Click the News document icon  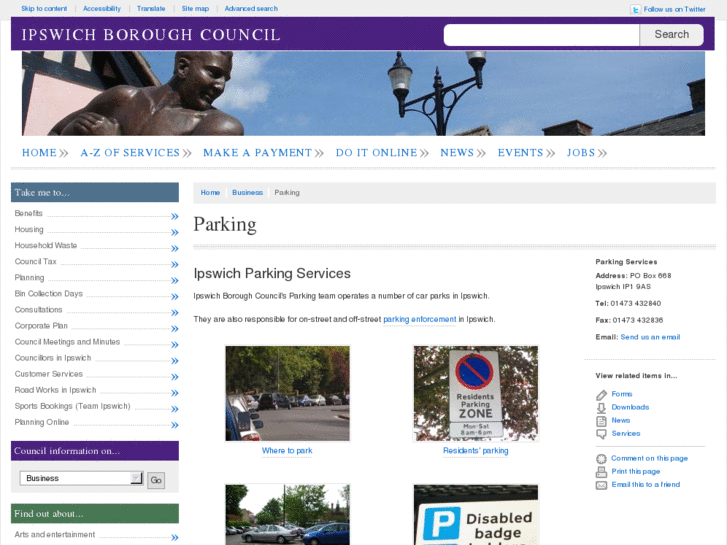(x=601, y=421)
